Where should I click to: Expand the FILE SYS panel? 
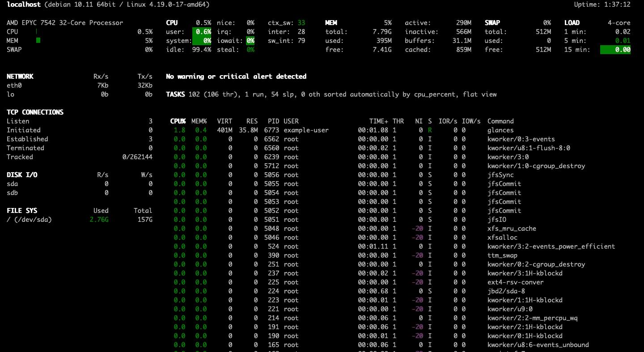click(21, 210)
